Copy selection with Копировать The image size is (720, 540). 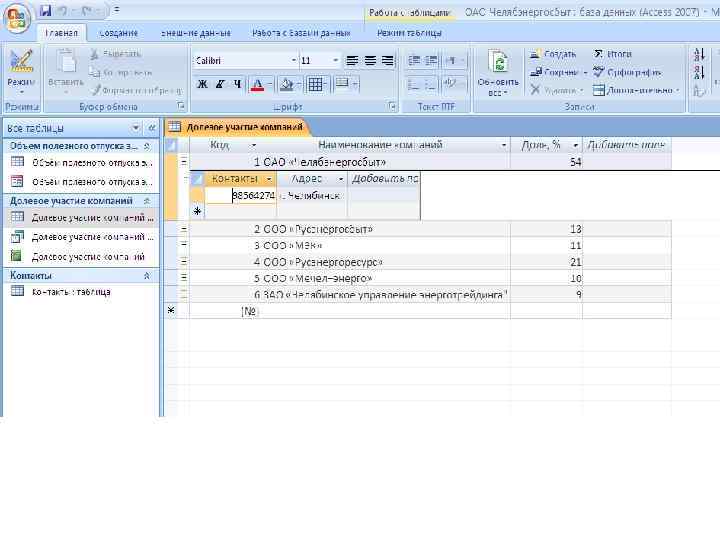pyautogui.click(x=120, y=72)
